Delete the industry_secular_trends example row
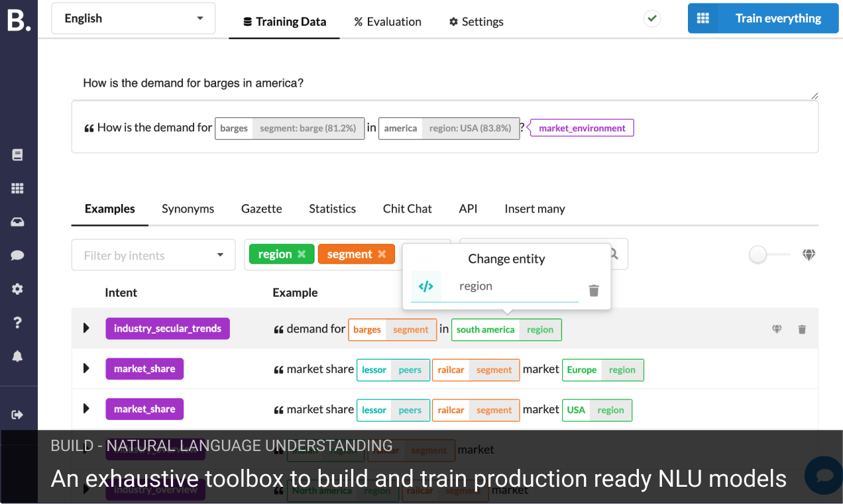 point(802,329)
